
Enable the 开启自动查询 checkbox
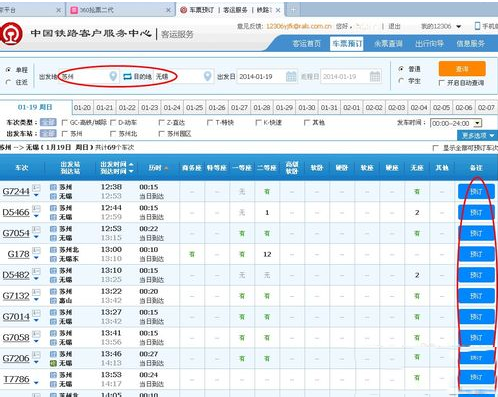[441, 83]
